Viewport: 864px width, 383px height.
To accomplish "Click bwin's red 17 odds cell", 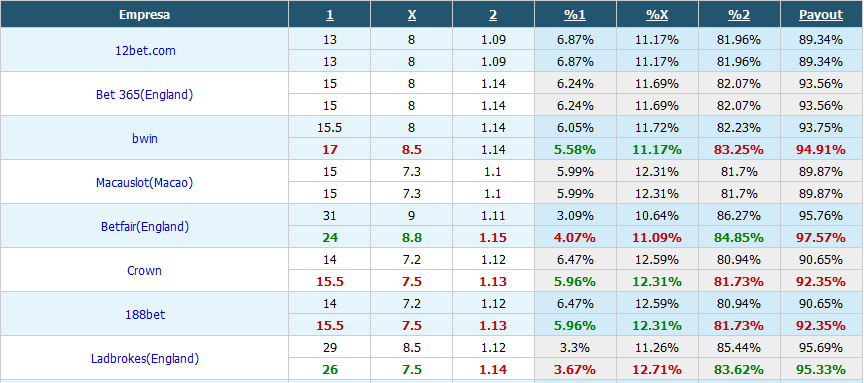I will point(330,149).
